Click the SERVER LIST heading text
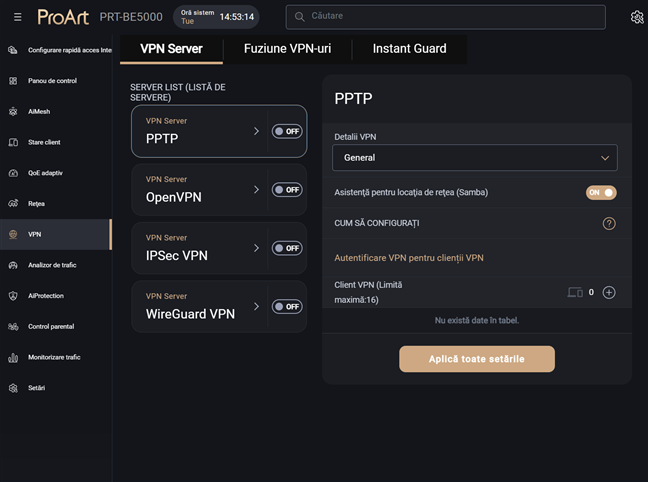The width and height of the screenshot is (648, 482). (x=178, y=92)
